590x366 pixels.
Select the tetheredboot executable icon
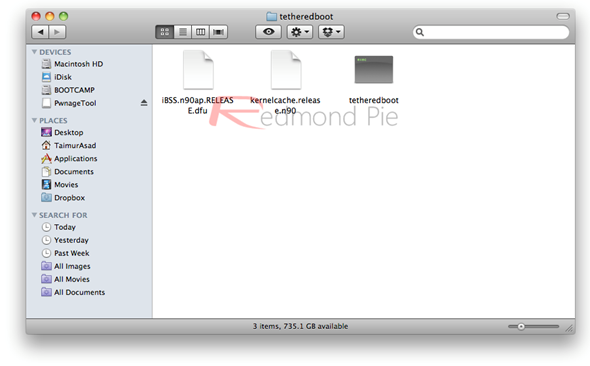pos(374,70)
